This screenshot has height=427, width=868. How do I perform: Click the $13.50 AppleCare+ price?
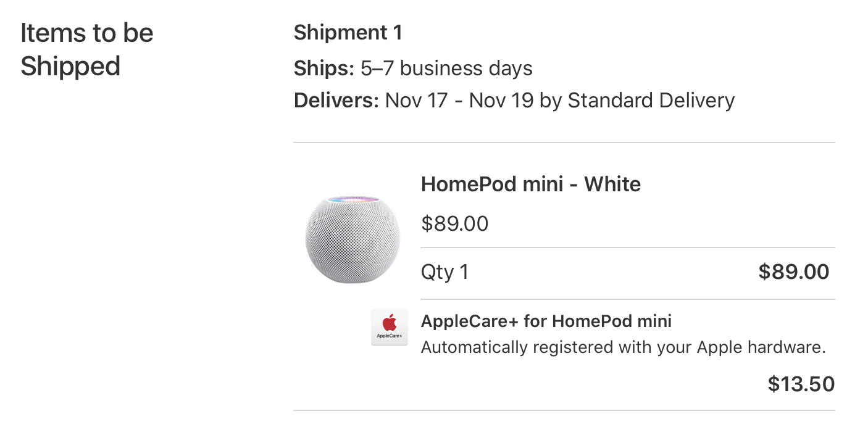(x=801, y=384)
